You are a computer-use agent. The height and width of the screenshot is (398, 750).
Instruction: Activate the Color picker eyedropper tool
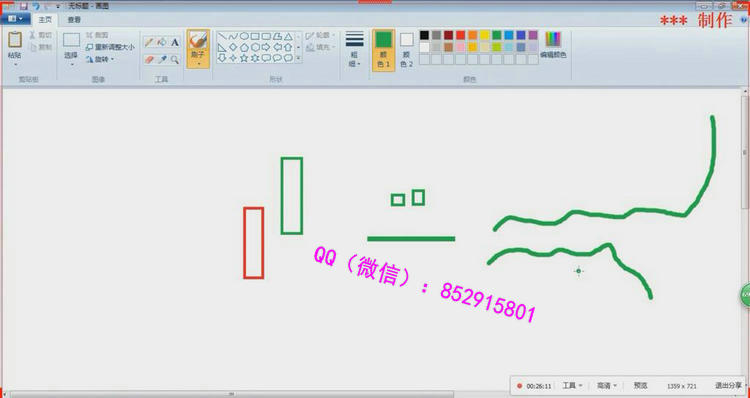tap(162, 59)
